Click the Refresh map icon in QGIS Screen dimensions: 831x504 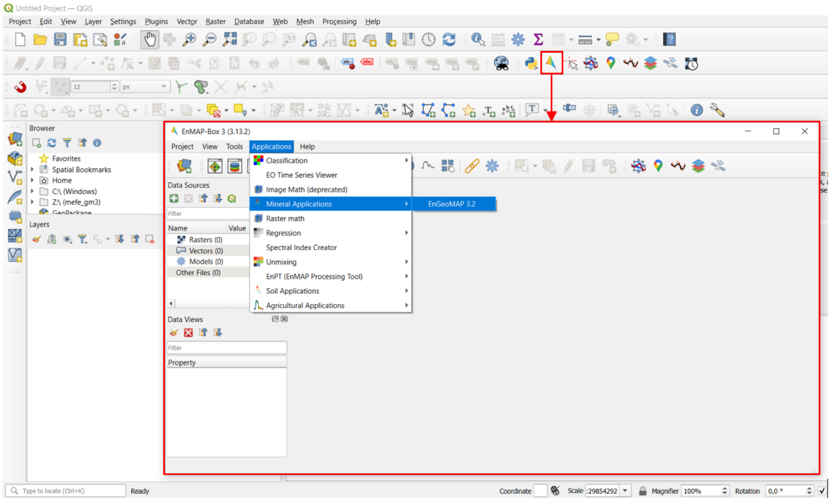point(449,40)
